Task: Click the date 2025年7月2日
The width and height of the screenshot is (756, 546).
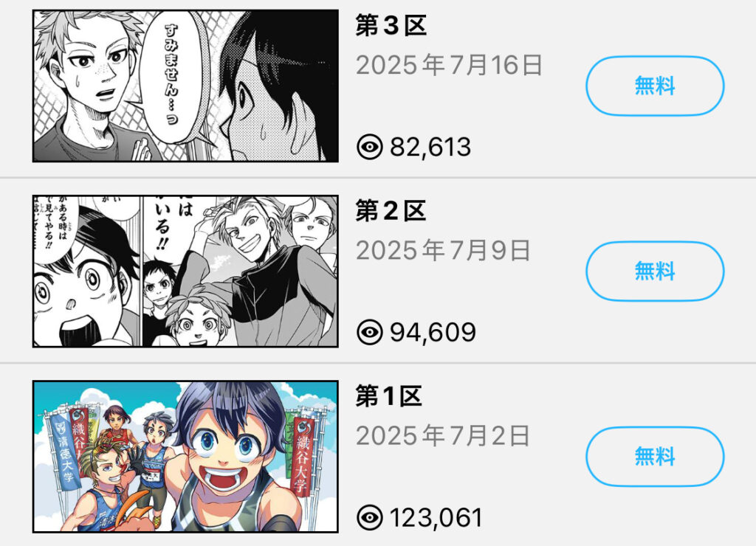Action: (443, 435)
